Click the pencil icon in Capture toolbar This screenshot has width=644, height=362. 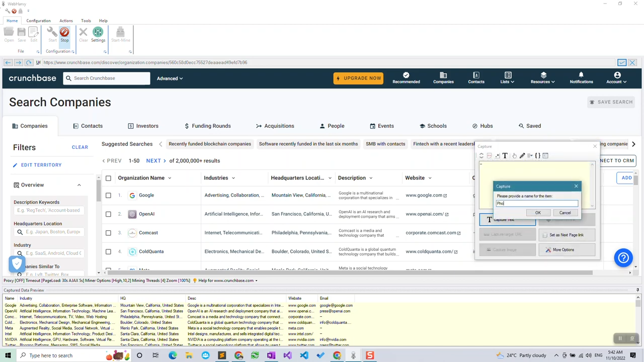(522, 156)
